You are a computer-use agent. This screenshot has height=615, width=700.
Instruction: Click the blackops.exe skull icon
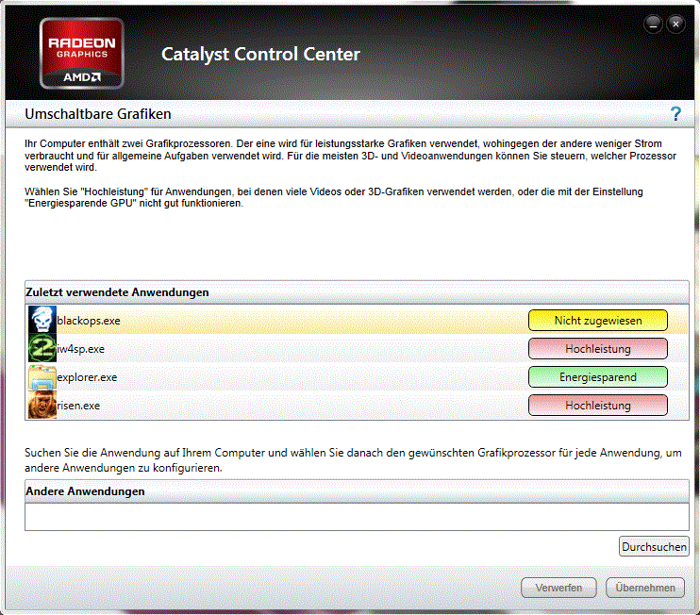[42, 320]
